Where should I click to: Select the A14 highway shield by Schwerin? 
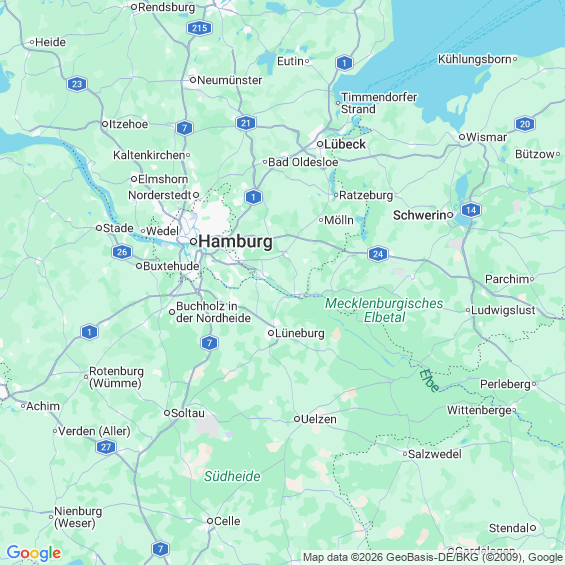471,210
